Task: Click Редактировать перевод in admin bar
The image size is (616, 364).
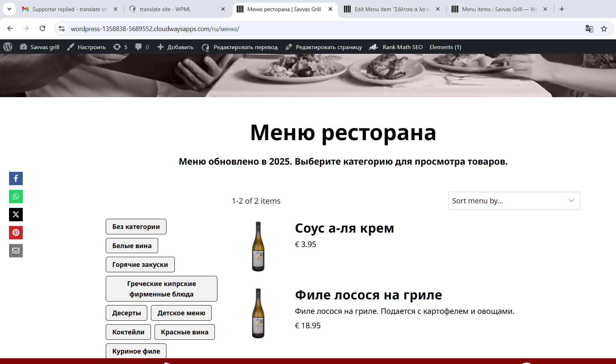Action: pos(240,47)
